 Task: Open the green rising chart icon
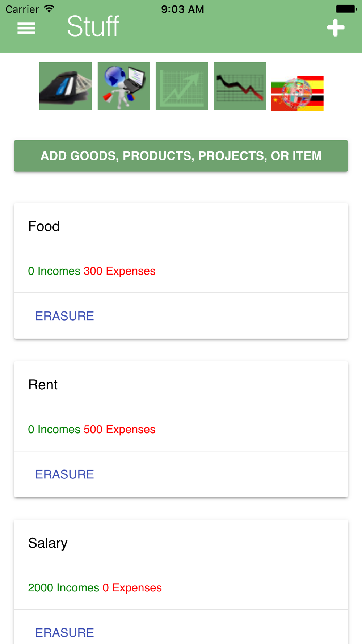click(x=182, y=86)
